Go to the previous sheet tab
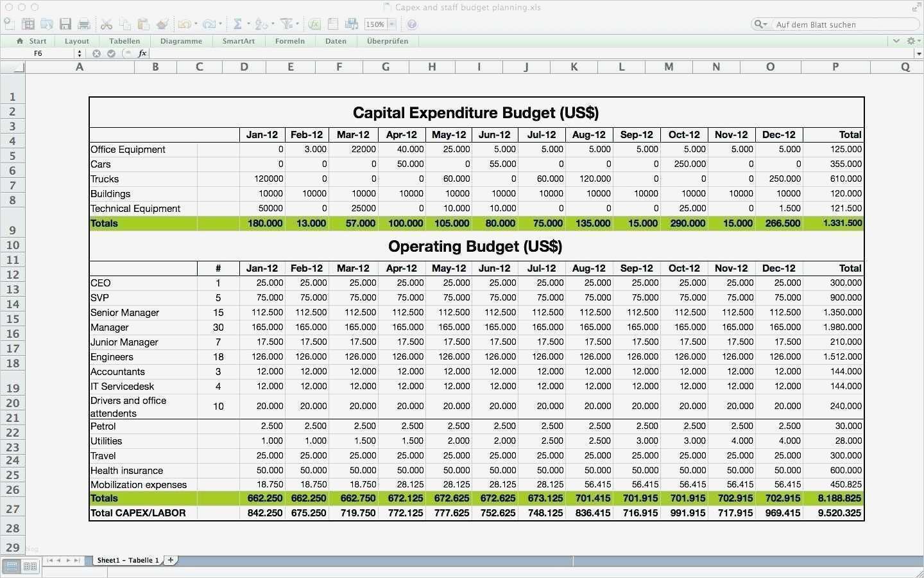 pos(59,561)
